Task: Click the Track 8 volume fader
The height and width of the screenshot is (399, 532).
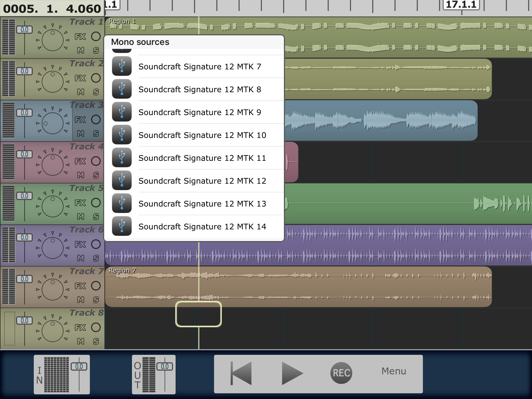Action: pos(24,321)
